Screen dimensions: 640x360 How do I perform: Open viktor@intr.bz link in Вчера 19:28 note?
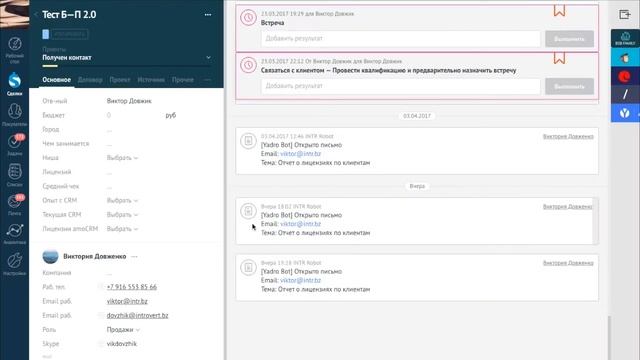click(300, 280)
